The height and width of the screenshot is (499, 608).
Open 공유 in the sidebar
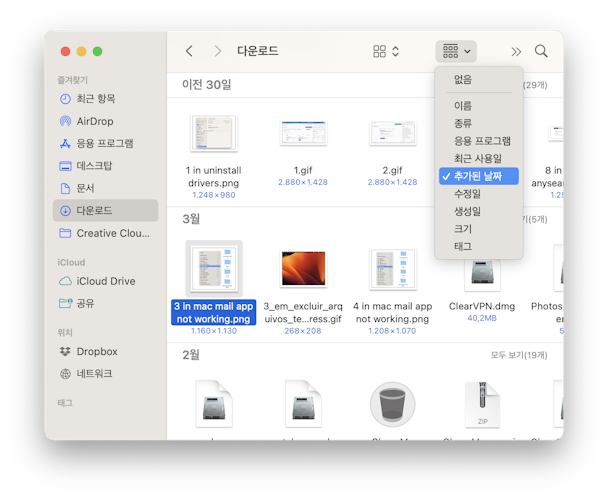(x=105, y=303)
